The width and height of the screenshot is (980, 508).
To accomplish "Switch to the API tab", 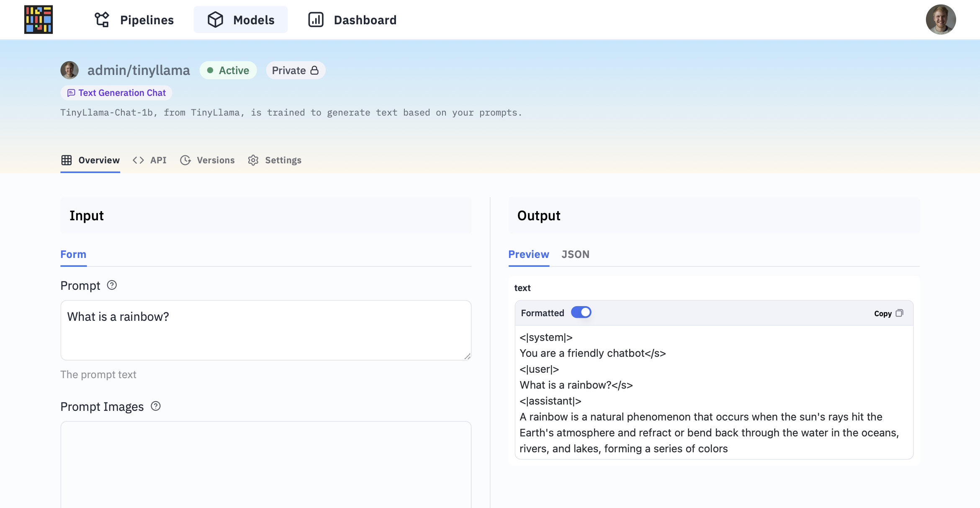I will (150, 160).
